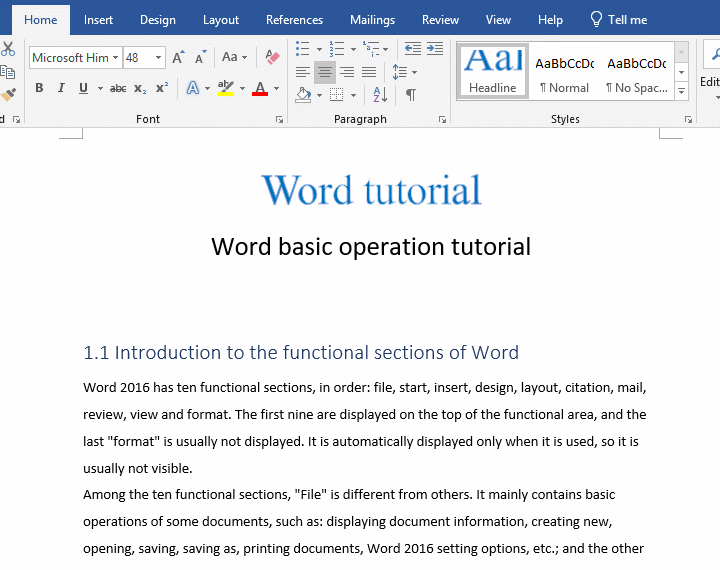Click the Increase Indent icon
This screenshot has height=570, width=720.
[x=435, y=48]
